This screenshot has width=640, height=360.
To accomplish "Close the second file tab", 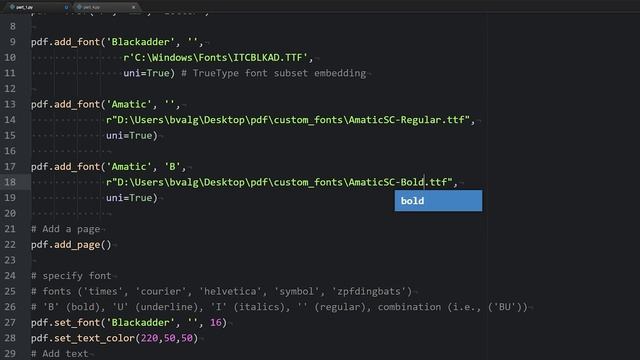I will point(133,7).
